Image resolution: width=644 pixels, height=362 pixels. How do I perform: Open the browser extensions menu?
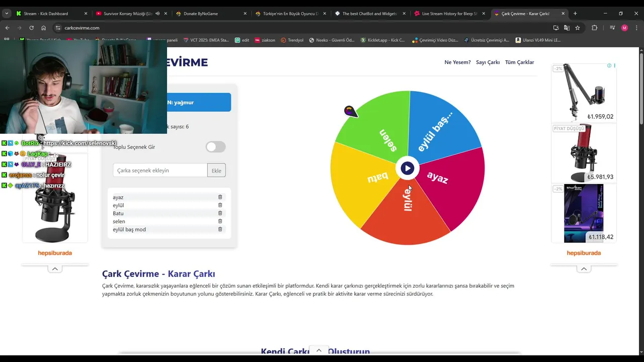594,28
